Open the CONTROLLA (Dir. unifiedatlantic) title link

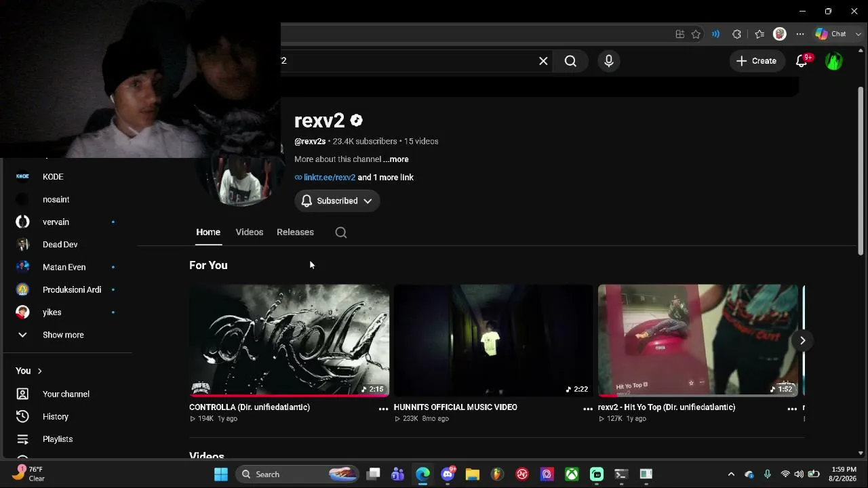pyautogui.click(x=250, y=407)
